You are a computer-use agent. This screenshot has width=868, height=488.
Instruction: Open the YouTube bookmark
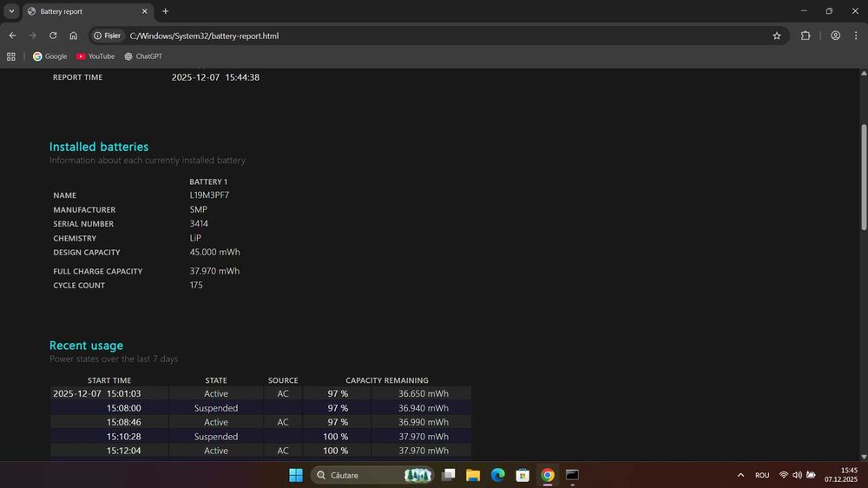tap(95, 56)
